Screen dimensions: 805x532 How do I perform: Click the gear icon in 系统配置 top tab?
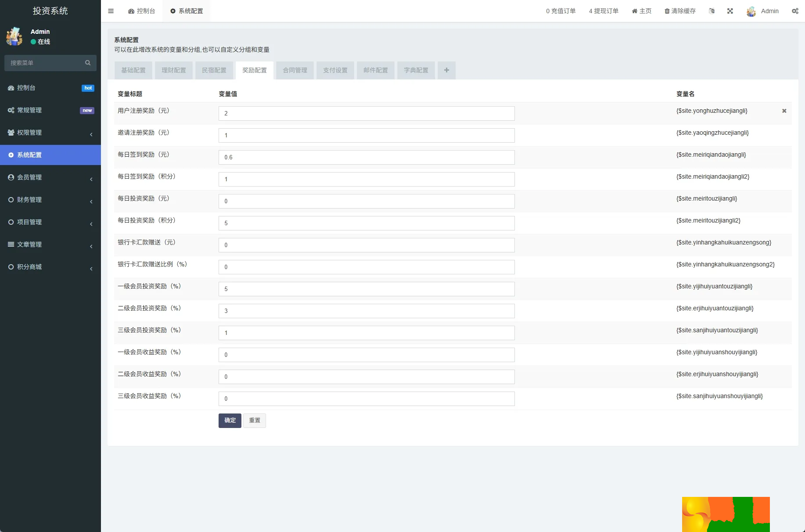click(173, 11)
